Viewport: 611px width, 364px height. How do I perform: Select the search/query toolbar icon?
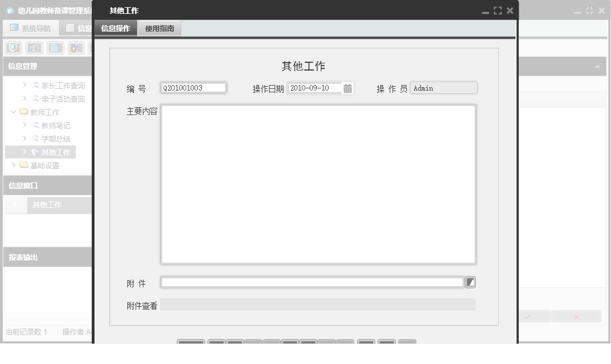tap(13, 47)
